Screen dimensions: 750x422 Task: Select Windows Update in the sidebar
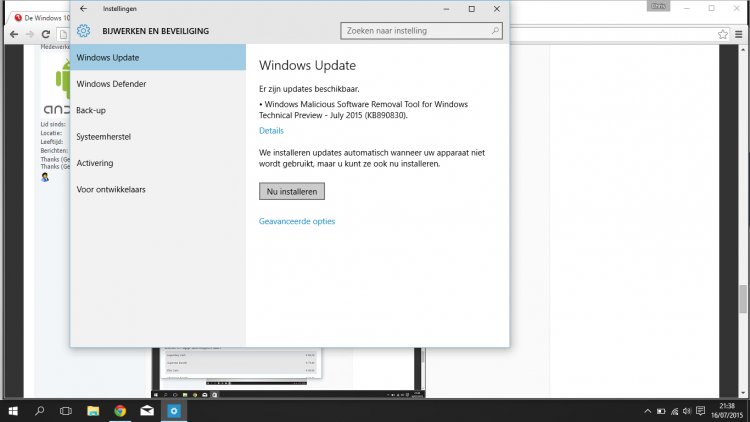[158, 57]
